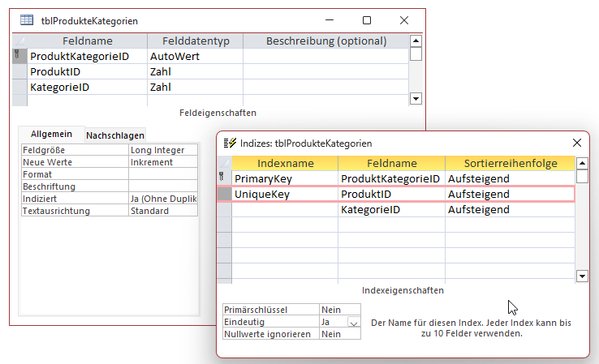Click the Indiziert value Ja (Ohne Duplikate)
Image resolution: width=599 pixels, height=364 pixels.
(x=163, y=199)
